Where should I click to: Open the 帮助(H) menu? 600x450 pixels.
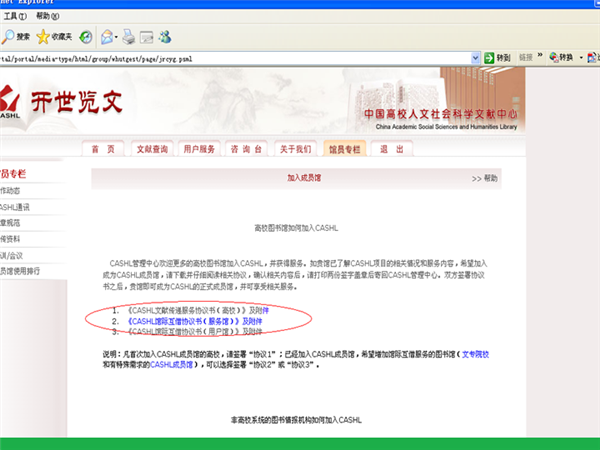[x=47, y=16]
